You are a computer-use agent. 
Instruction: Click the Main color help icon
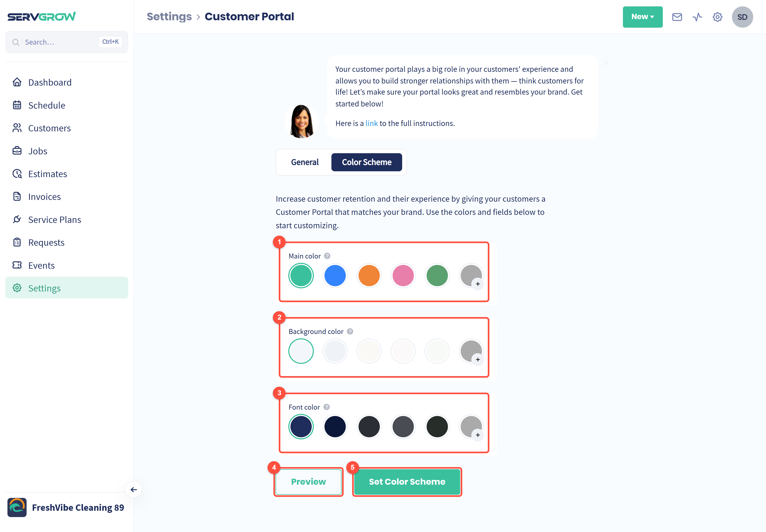(x=327, y=256)
